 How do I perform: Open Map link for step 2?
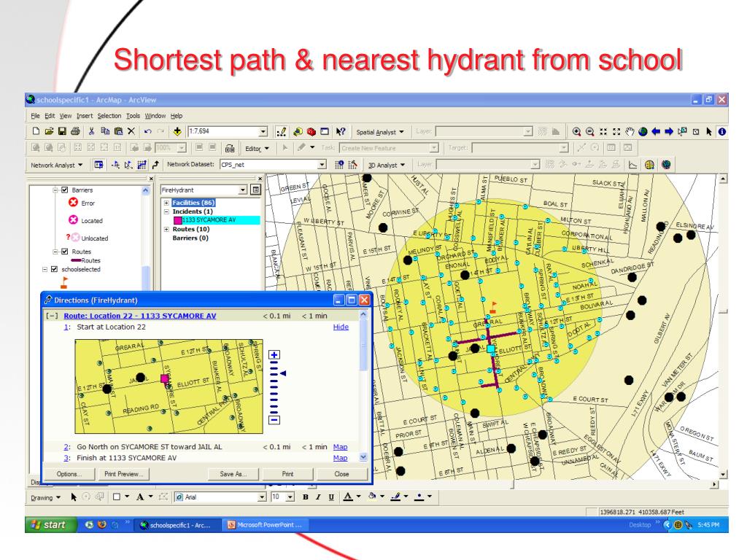(340, 447)
